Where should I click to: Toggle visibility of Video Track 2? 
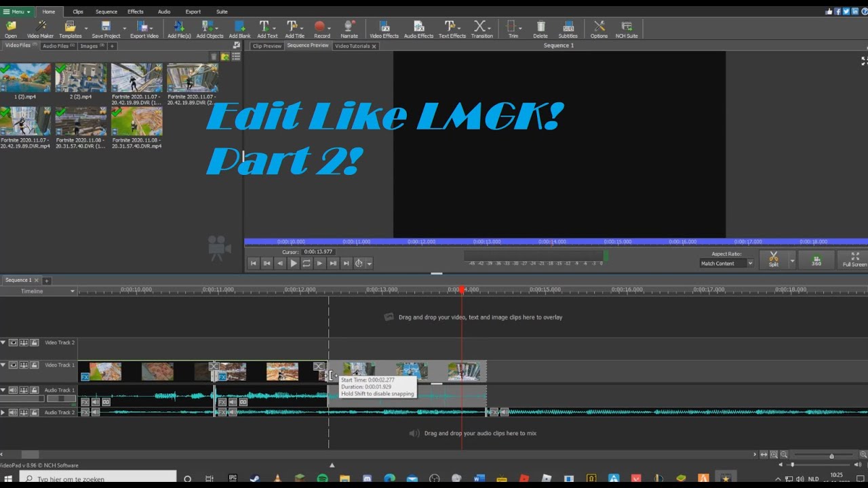click(13, 343)
